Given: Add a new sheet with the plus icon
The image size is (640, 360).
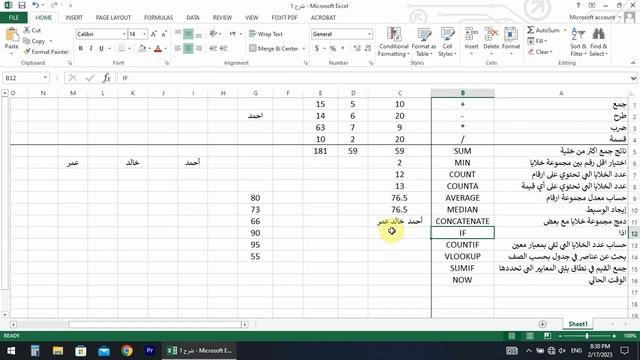Looking at the screenshot, I should 542,324.
